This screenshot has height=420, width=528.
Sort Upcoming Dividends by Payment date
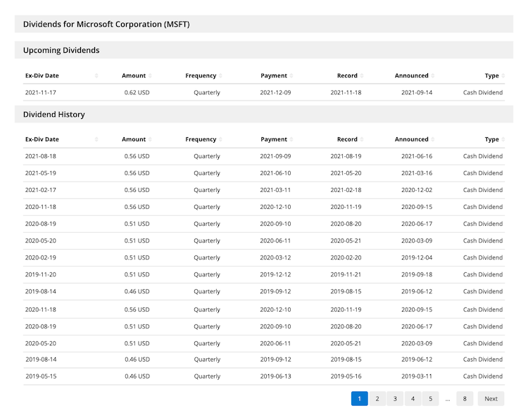tap(274, 76)
